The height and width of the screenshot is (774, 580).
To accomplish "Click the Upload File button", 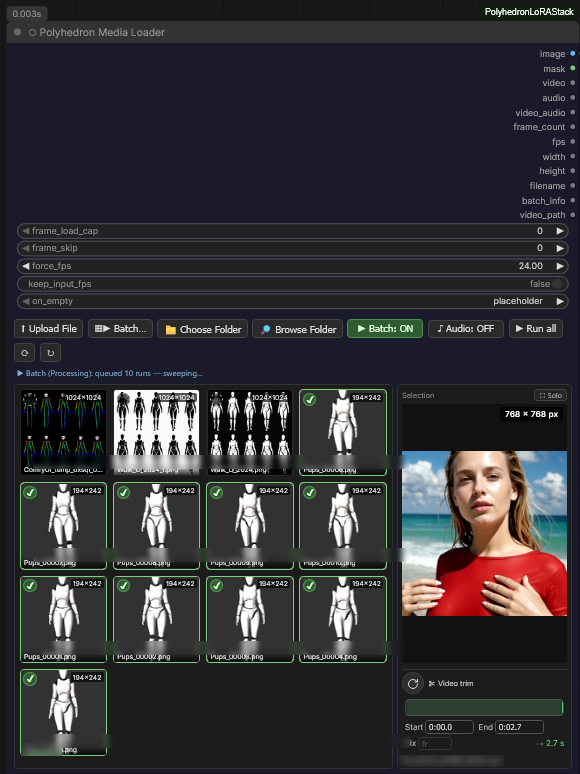I will [48, 329].
